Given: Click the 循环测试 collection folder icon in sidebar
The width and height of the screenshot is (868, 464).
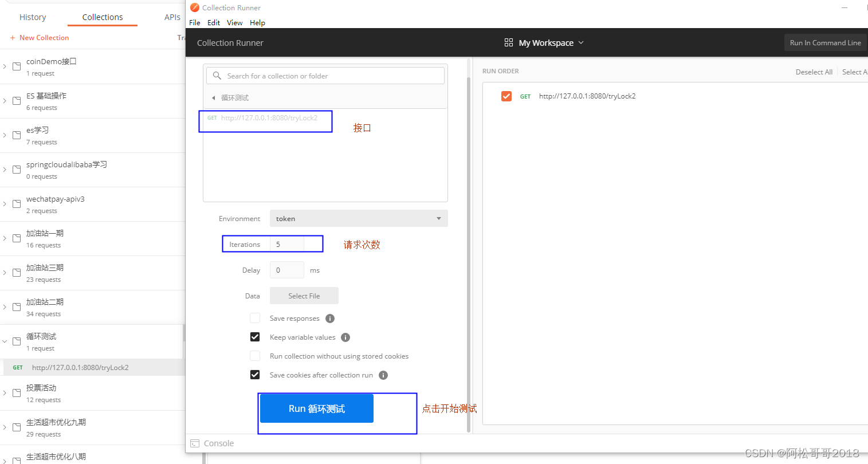Looking at the screenshot, I should (x=17, y=341).
